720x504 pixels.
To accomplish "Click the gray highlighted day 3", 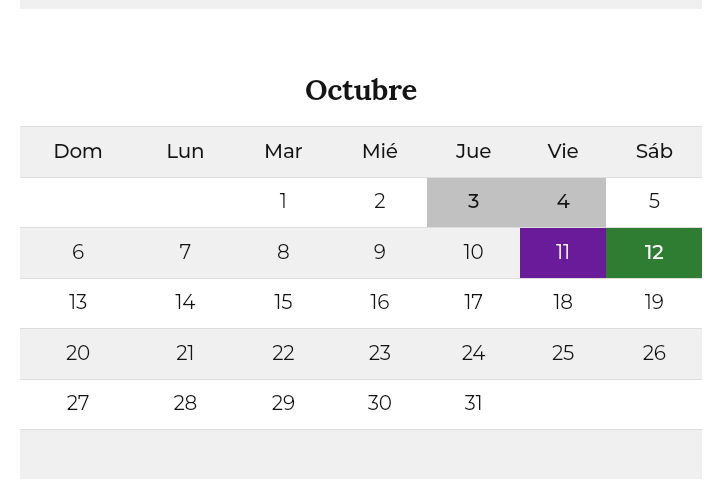I will (x=473, y=202).
